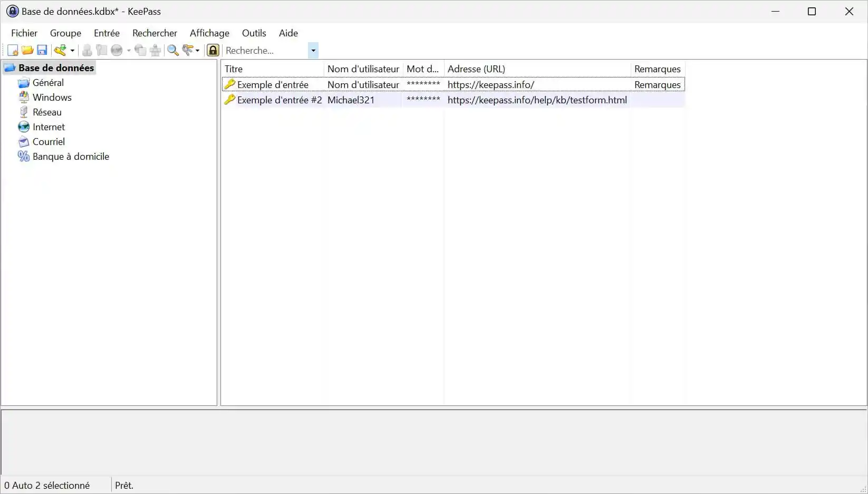
Task: Open the Affichage menu
Action: [209, 33]
